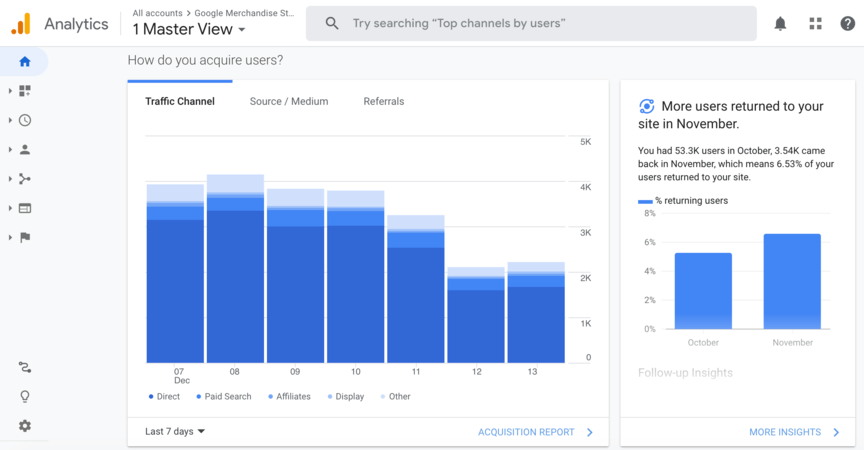Click the Analytics product name
The width and height of the screenshot is (864, 450).
click(x=76, y=24)
